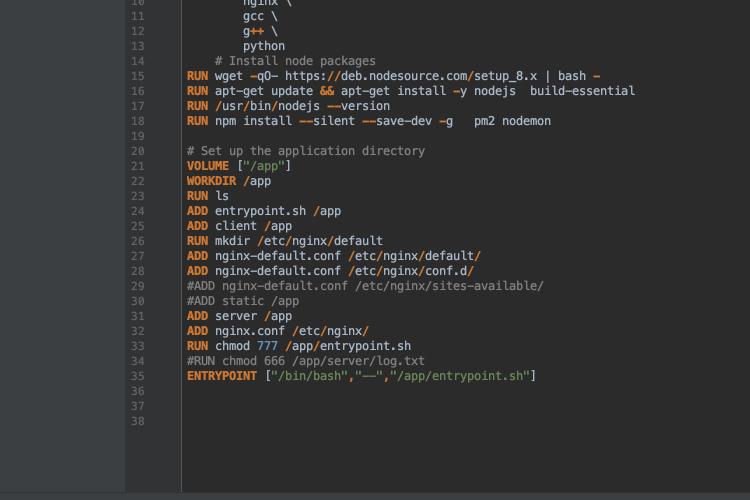Screen dimensions: 750x500
Task: Click line number 21 in gutter
Action: coord(138,166)
